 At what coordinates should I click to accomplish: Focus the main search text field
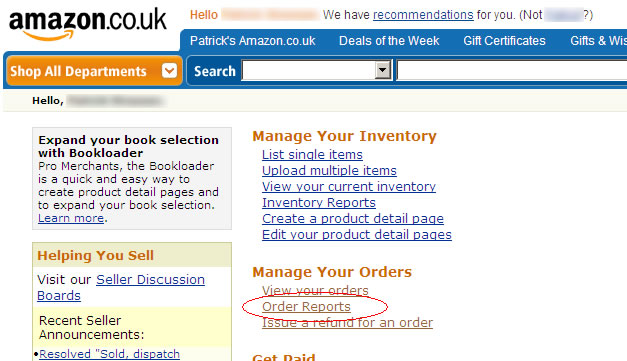[x=512, y=70]
